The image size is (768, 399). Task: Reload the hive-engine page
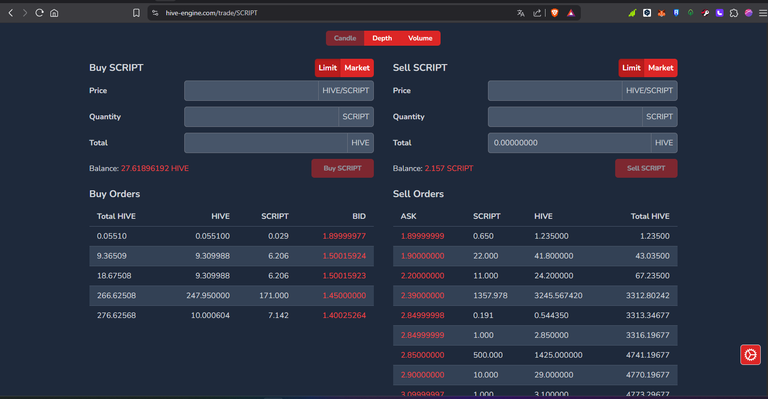[x=39, y=13]
